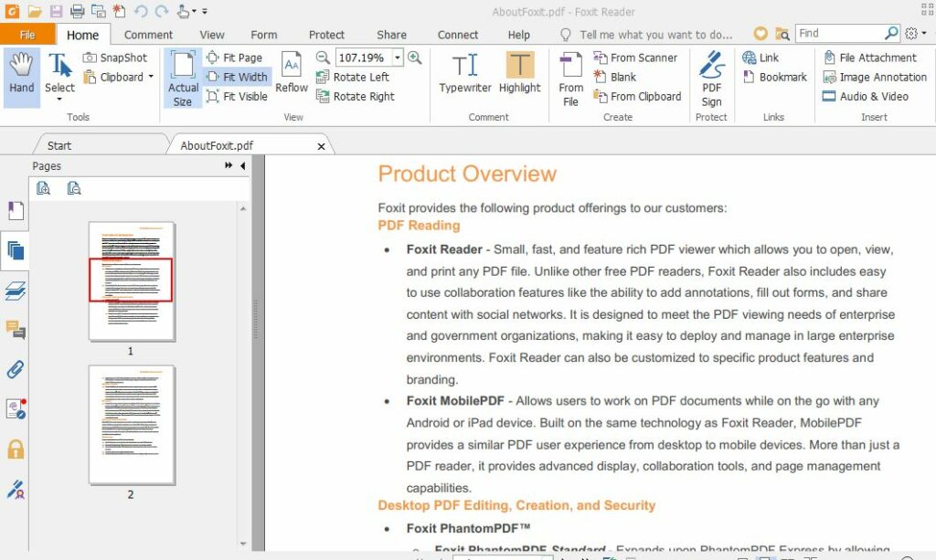This screenshot has width=936, height=560.
Task: Expand the Pages panel options arrows
Action: (229, 165)
